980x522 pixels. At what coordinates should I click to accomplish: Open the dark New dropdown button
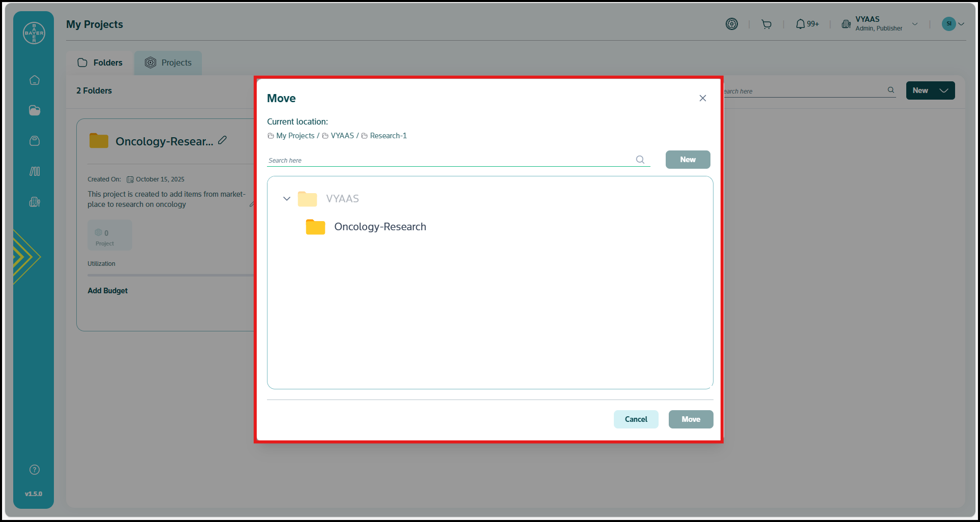(930, 90)
